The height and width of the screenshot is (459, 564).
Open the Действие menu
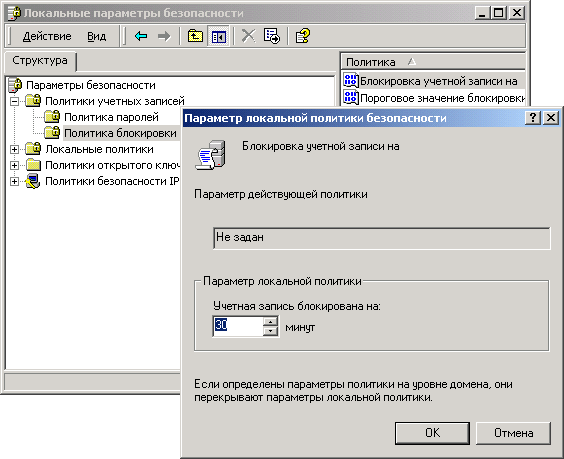(x=47, y=36)
